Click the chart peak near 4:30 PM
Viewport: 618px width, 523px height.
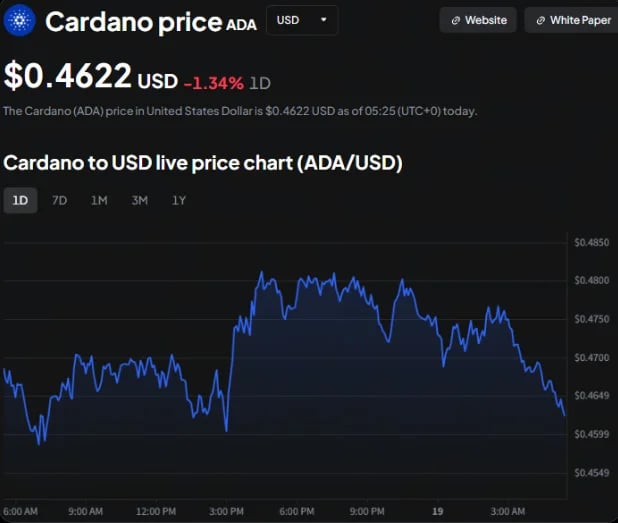261,272
